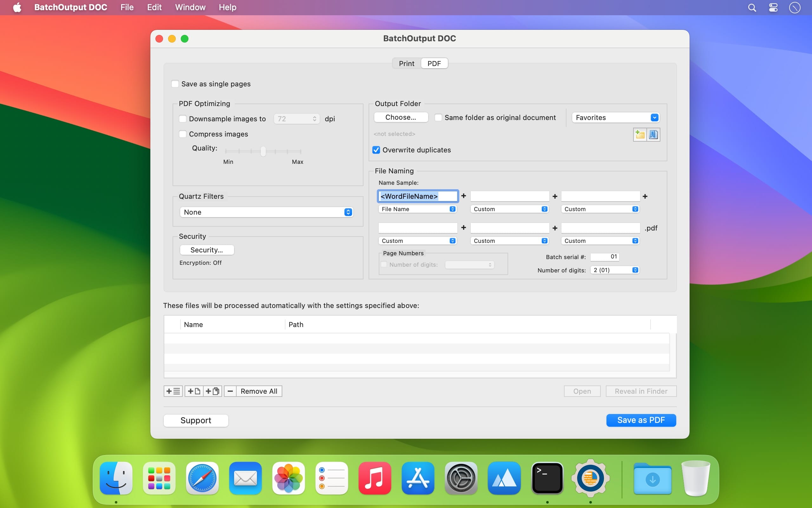Click Remove All files button
Screen dimensions: 812x508
[x=259, y=391]
